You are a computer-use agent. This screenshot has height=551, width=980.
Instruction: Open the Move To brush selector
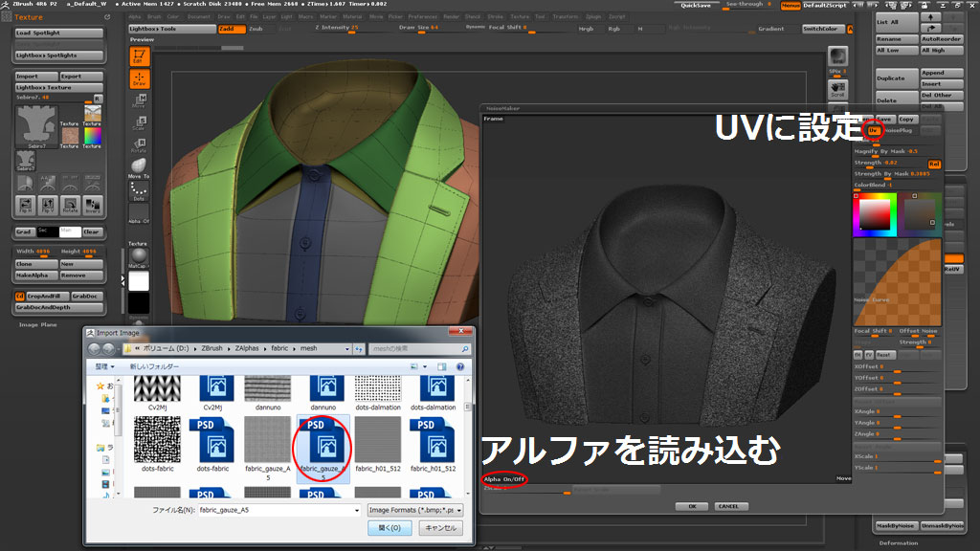click(x=139, y=167)
